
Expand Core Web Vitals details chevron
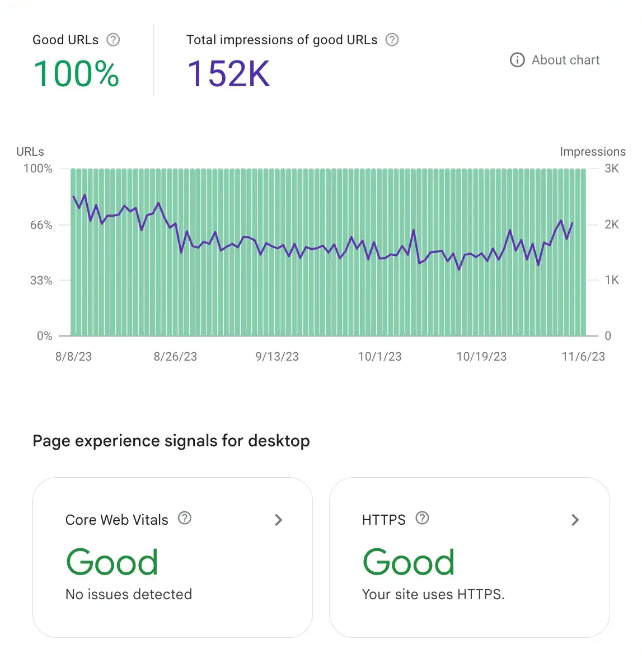click(278, 520)
